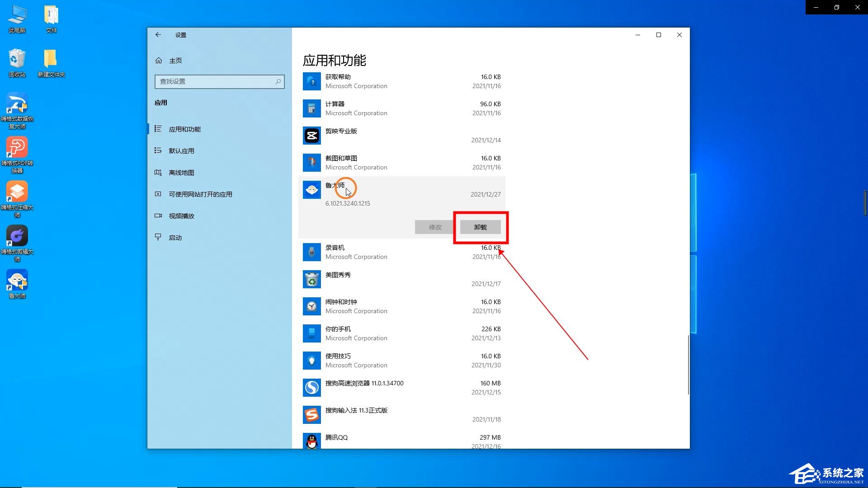Open 离线地图 sidebar section
This screenshot has width=868, height=488.
click(x=181, y=173)
